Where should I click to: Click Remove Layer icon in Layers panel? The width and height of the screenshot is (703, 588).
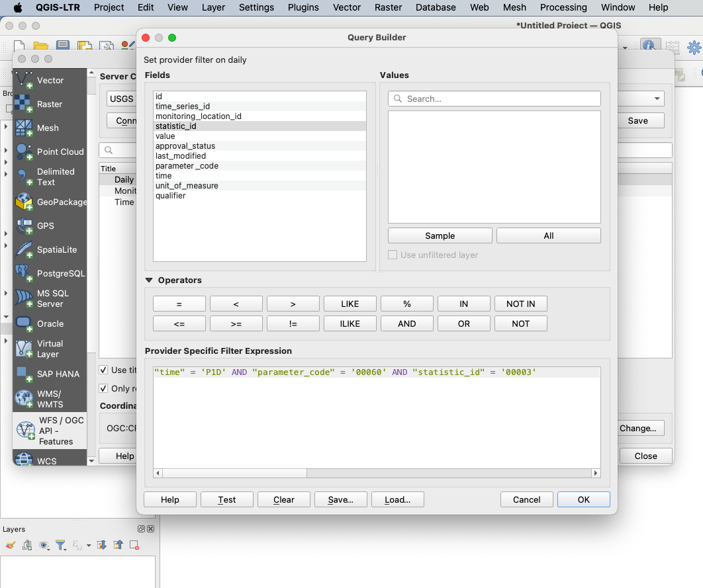click(134, 545)
